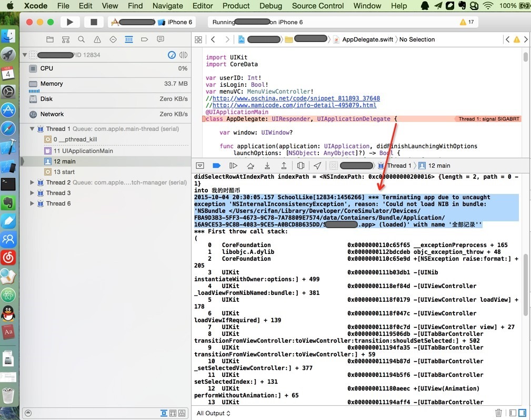Click the source editor vertical scrollbar
Screen dimensions: 531x420
pos(526,56)
